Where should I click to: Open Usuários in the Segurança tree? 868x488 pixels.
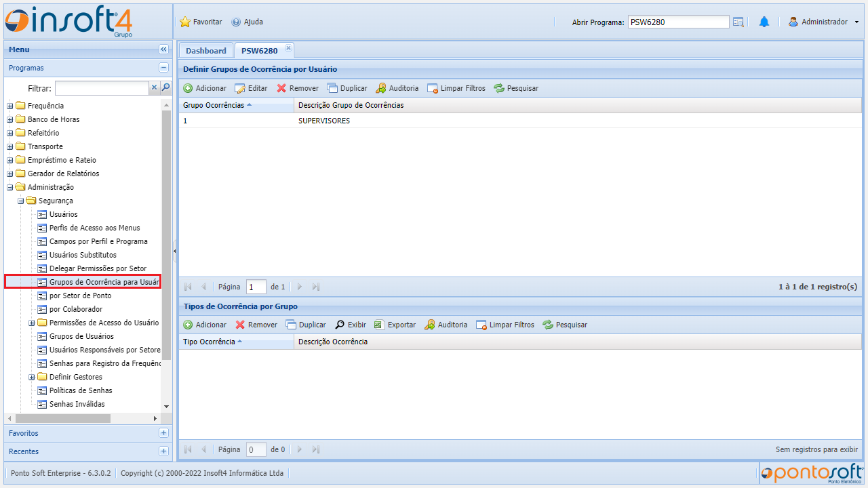[63, 214]
